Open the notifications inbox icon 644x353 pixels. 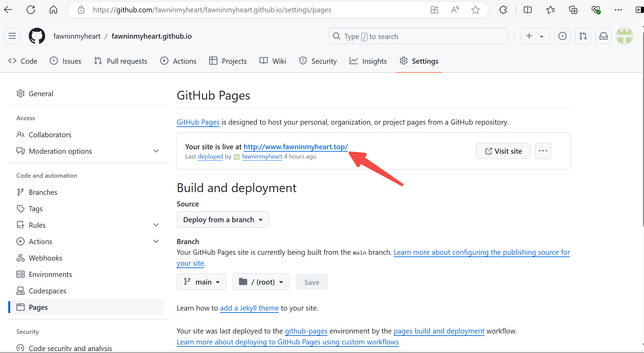point(603,36)
